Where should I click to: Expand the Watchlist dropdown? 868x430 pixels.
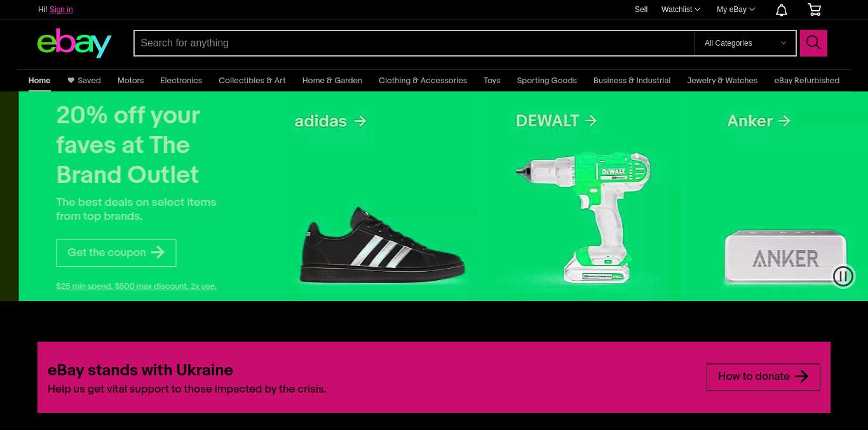[681, 10]
